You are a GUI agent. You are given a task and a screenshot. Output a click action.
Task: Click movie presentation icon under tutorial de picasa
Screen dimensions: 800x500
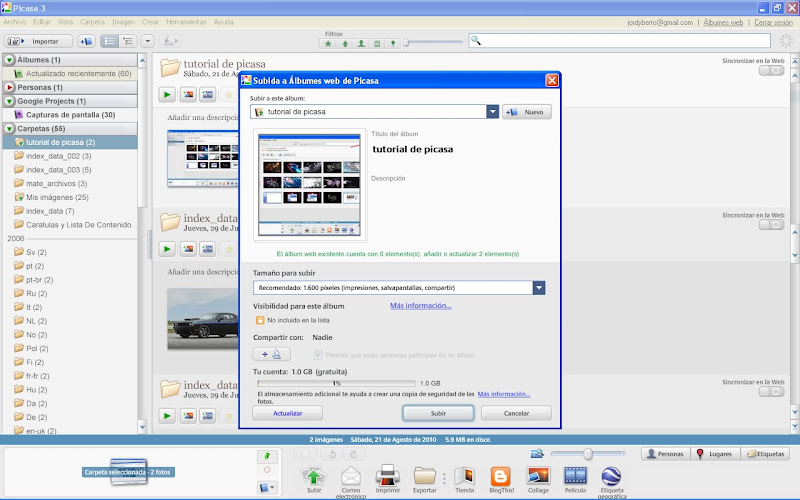[x=208, y=94]
